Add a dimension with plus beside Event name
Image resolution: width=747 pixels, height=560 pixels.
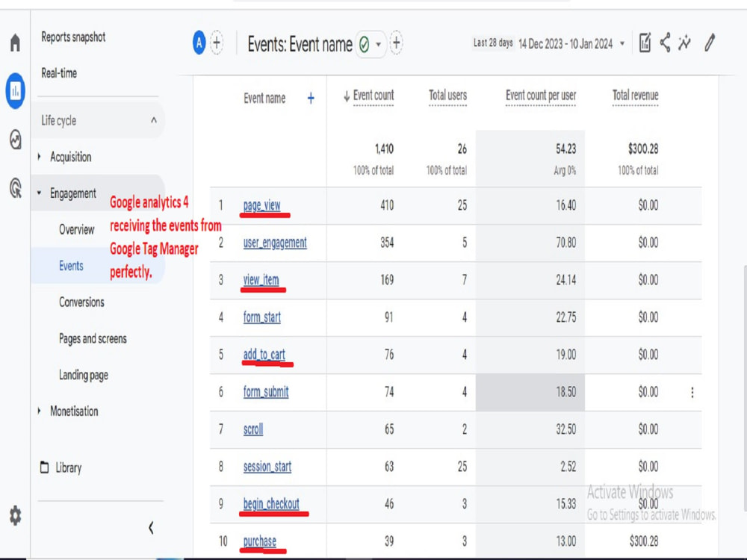(311, 98)
